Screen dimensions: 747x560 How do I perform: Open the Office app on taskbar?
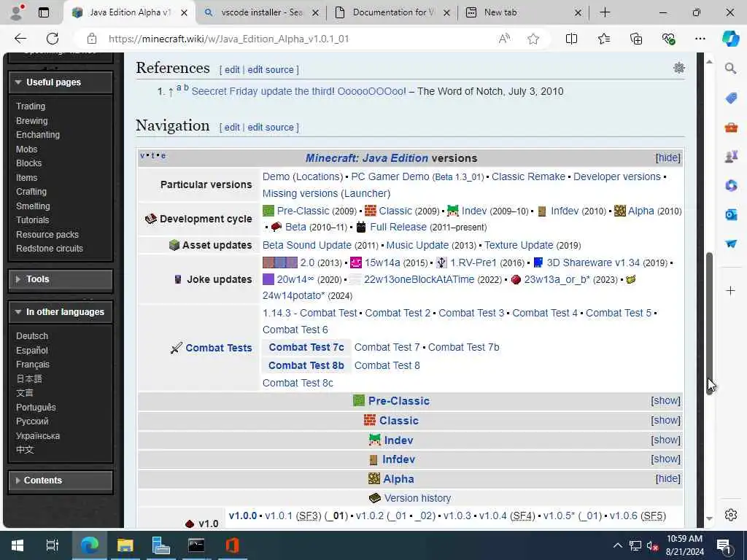click(x=232, y=545)
